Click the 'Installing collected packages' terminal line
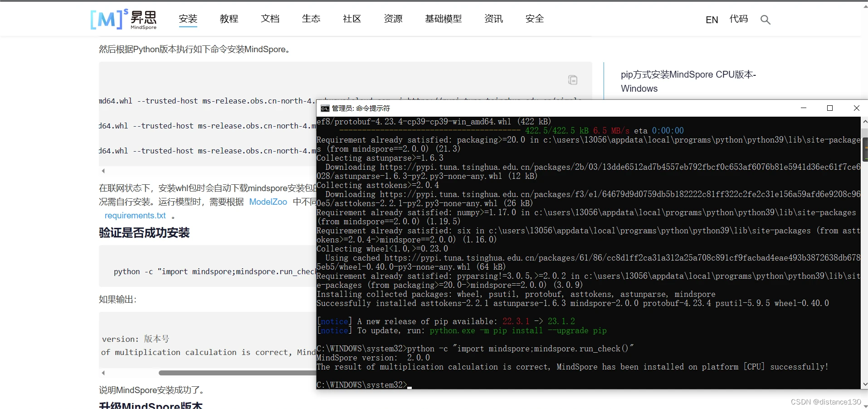The width and height of the screenshot is (868, 409). [516, 294]
